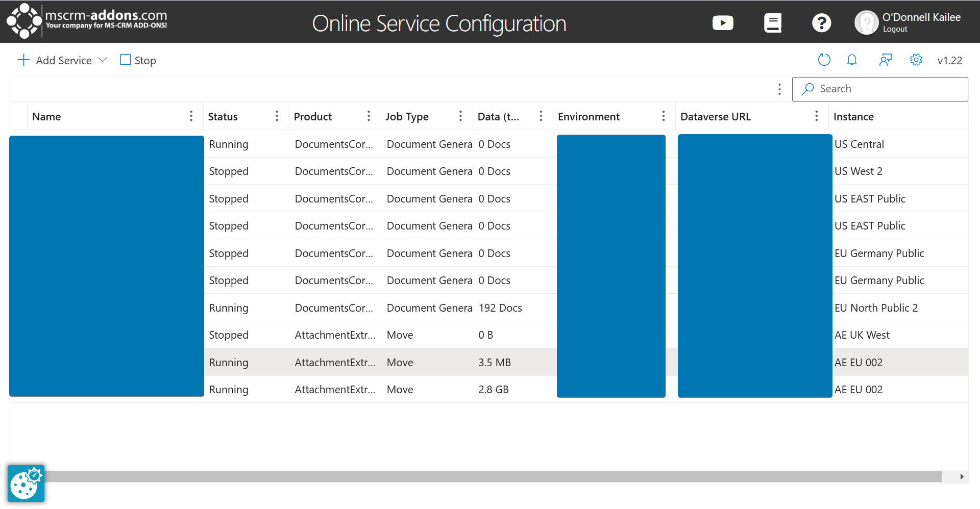Select the EU North Public 2 cell
Image resolution: width=980 pixels, height=509 pixels.
[876, 308]
